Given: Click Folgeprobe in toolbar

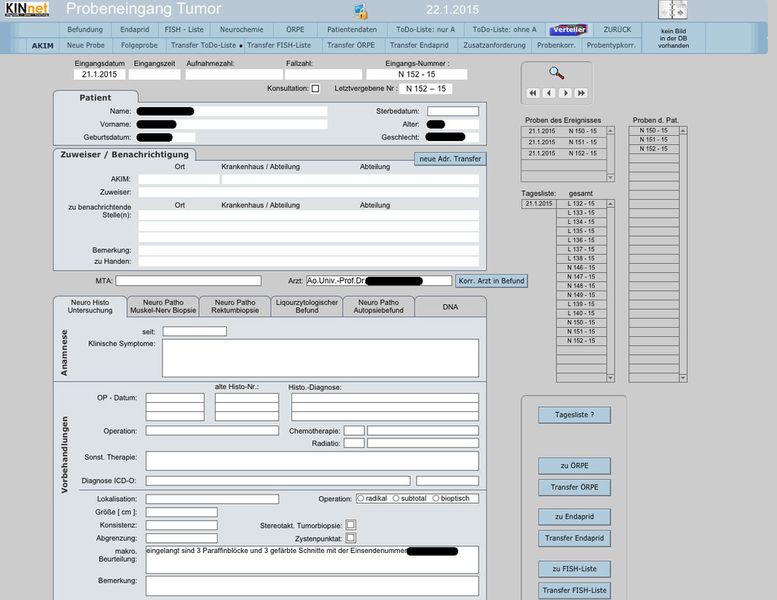Looking at the screenshot, I should pos(139,45).
